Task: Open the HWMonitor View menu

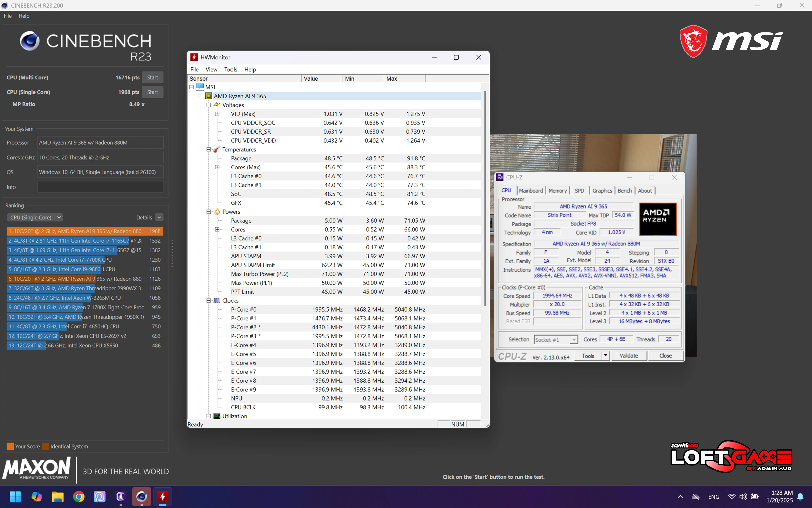Action: tap(211, 70)
